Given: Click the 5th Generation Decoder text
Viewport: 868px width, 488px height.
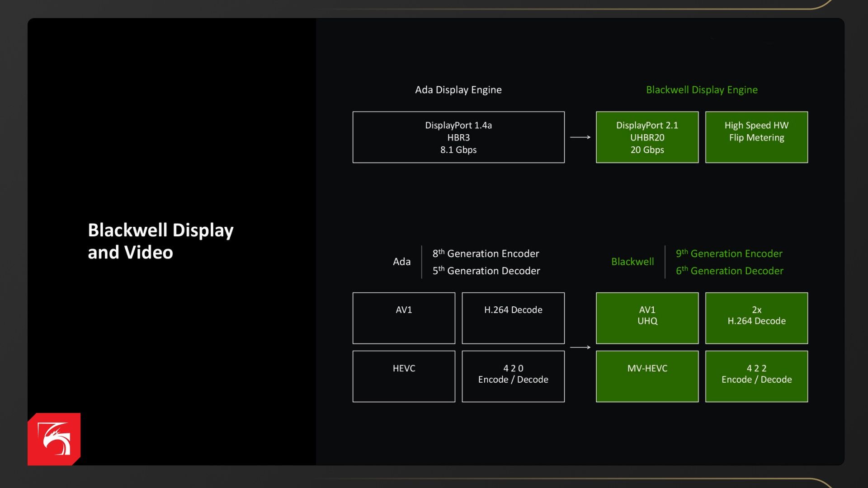Looking at the screenshot, I should coord(486,271).
